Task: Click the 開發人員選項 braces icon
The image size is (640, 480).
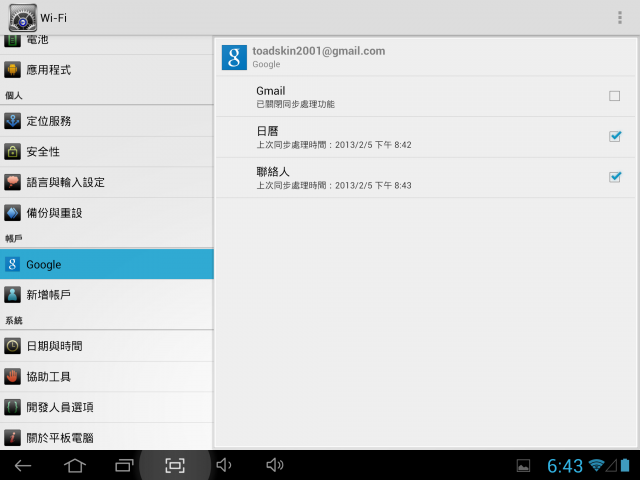Action: (12, 407)
